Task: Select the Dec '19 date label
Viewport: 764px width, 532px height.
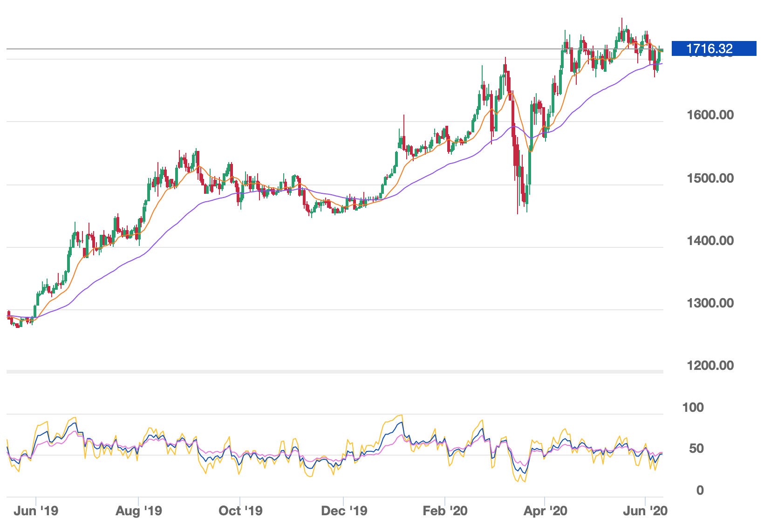Action: pos(344,511)
